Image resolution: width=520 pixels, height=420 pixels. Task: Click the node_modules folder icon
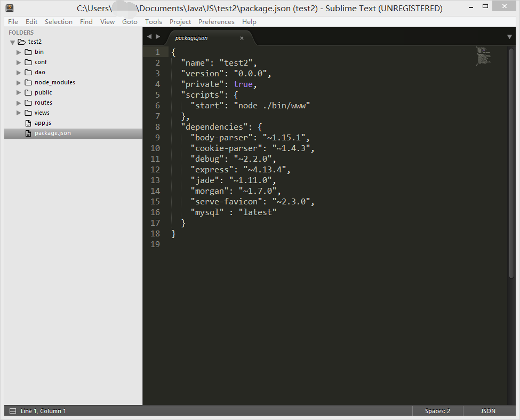[x=29, y=82]
